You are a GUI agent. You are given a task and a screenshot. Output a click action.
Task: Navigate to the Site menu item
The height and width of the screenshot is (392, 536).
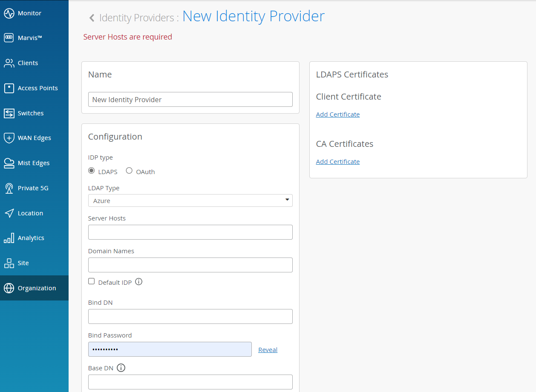[23, 263]
